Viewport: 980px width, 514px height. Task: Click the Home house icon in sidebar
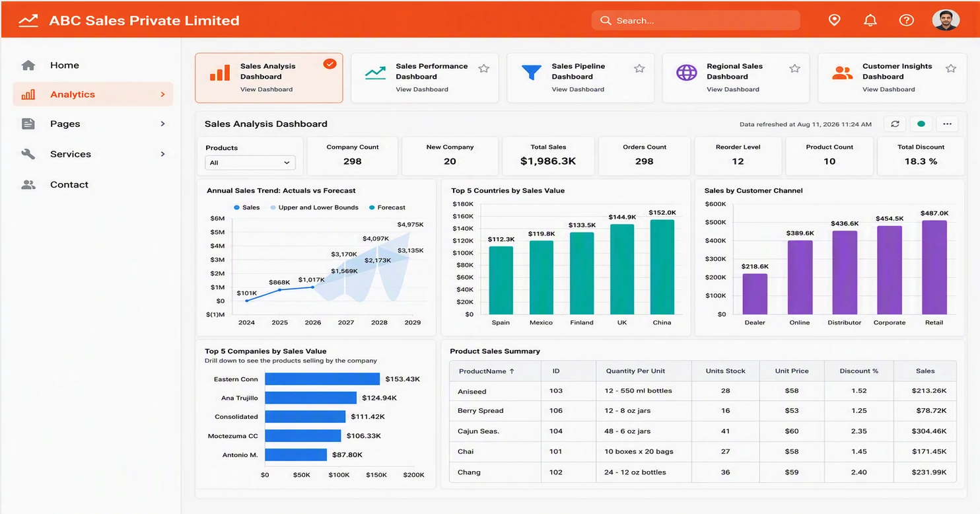pos(28,65)
